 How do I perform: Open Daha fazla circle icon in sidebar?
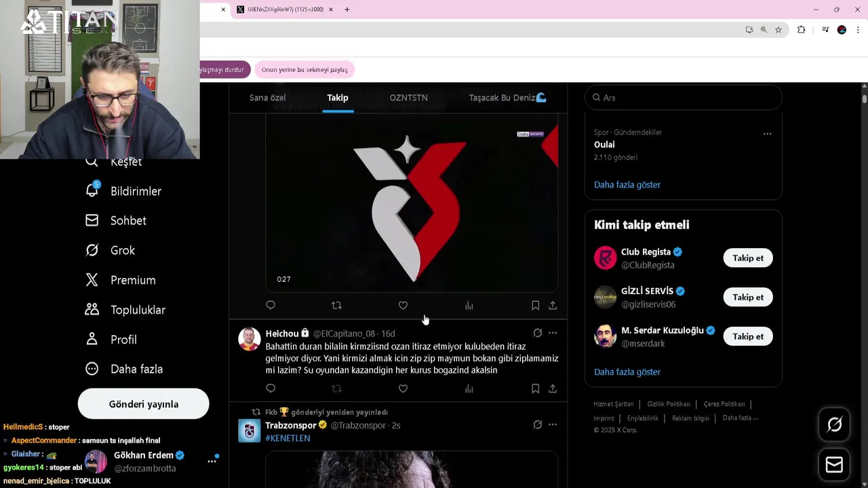point(92,369)
